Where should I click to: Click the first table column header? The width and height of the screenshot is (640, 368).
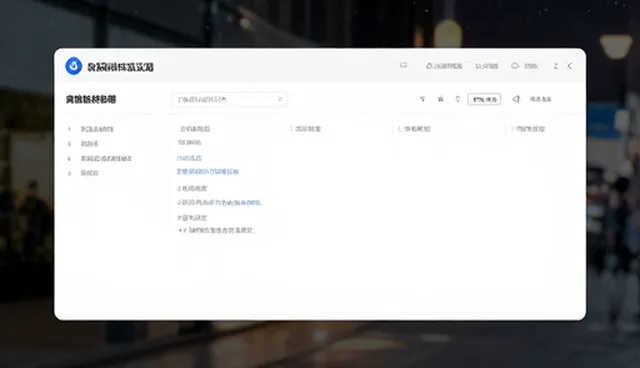(x=195, y=129)
